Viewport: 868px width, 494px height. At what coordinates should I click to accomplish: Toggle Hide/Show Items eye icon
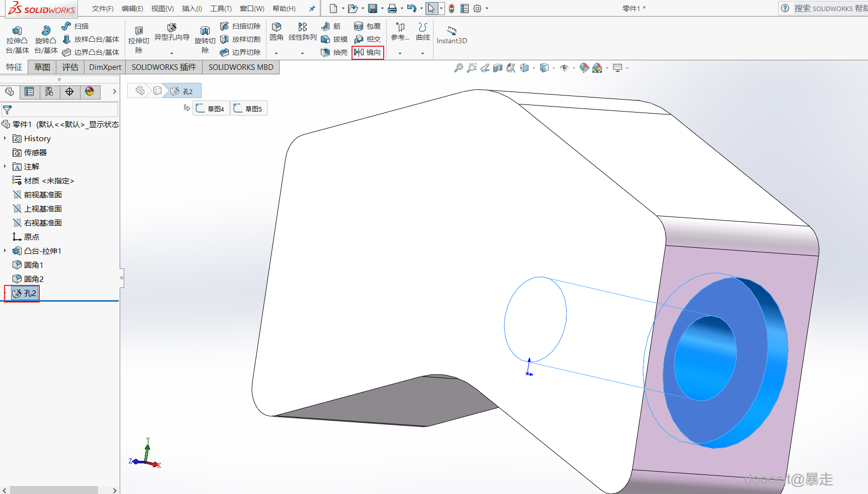(x=564, y=68)
